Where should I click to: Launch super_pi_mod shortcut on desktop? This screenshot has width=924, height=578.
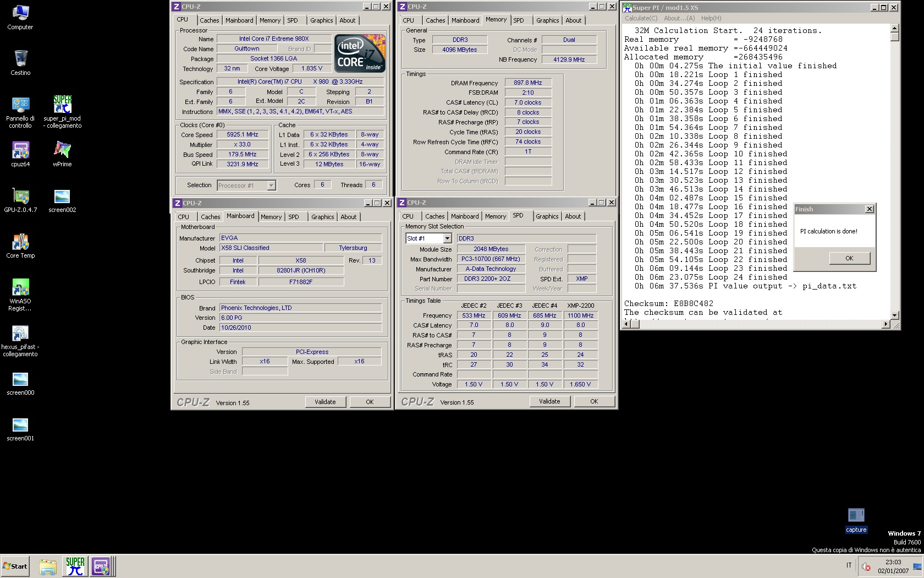pos(62,112)
